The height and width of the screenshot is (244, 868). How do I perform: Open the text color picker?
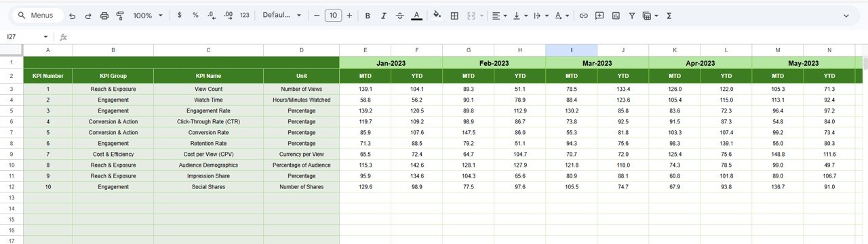(416, 15)
